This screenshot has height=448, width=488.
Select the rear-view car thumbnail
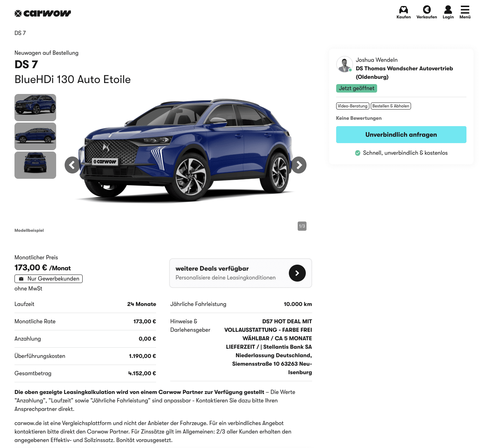[35, 165]
